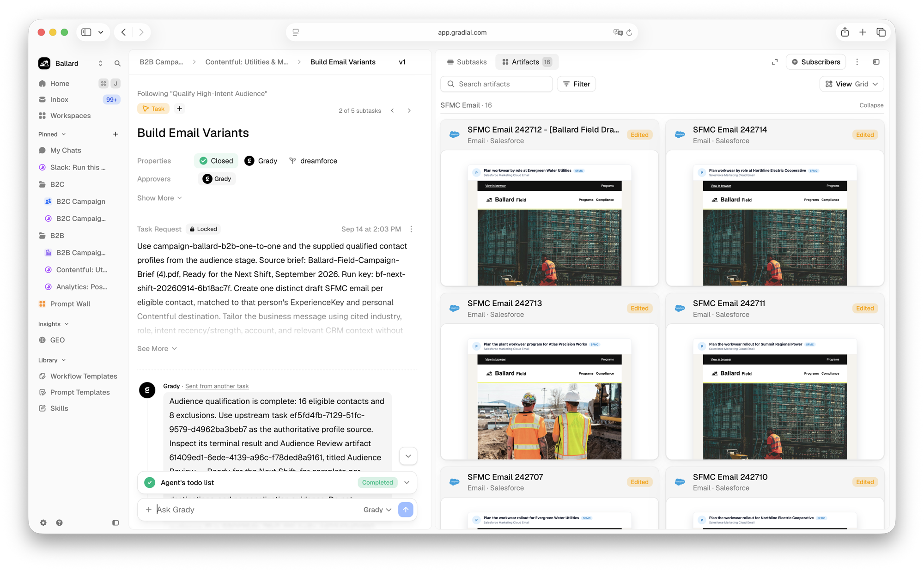Open SFMC Email 242713 thumbnail

[549, 392]
